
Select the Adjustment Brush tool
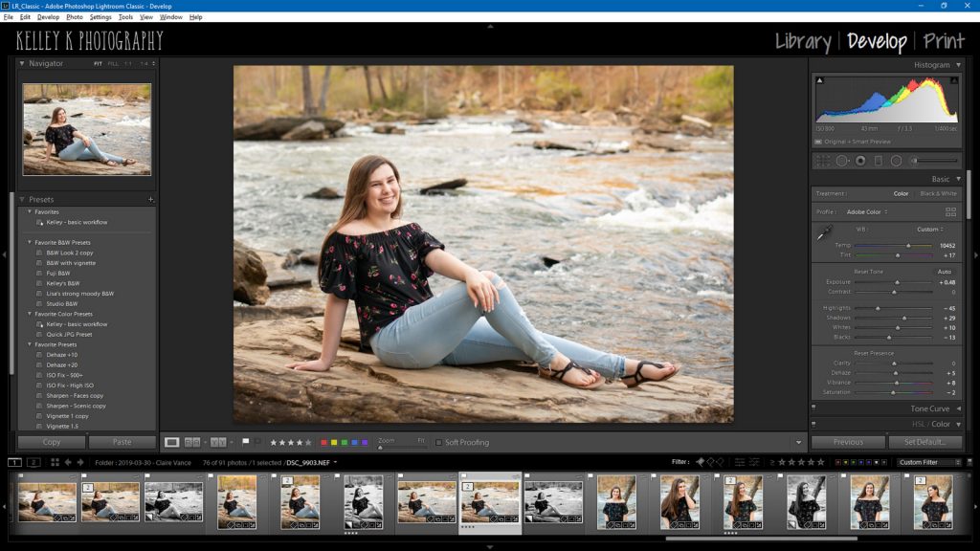934,161
